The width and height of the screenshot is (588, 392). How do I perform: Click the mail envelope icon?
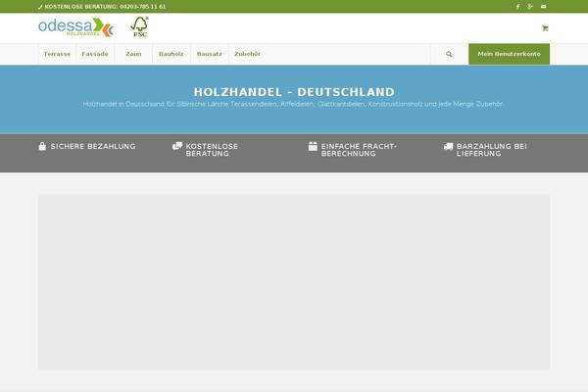click(543, 7)
